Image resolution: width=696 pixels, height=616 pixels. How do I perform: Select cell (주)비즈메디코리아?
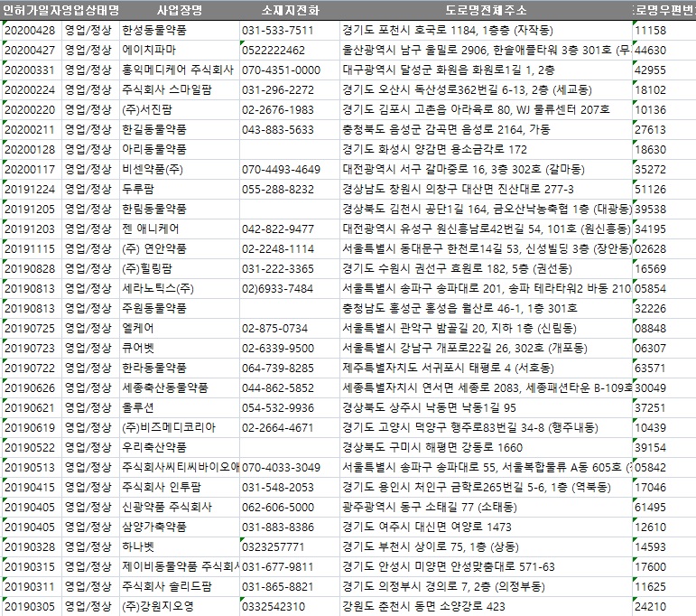(x=180, y=428)
